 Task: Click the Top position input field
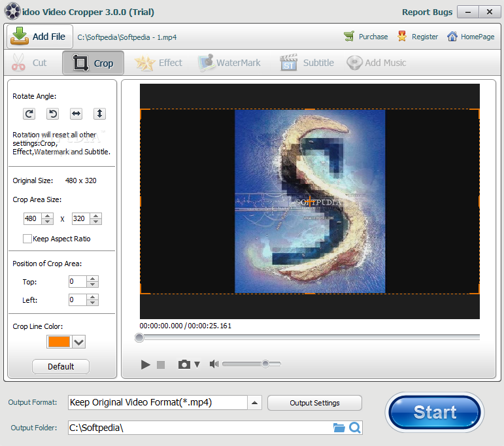click(x=78, y=282)
